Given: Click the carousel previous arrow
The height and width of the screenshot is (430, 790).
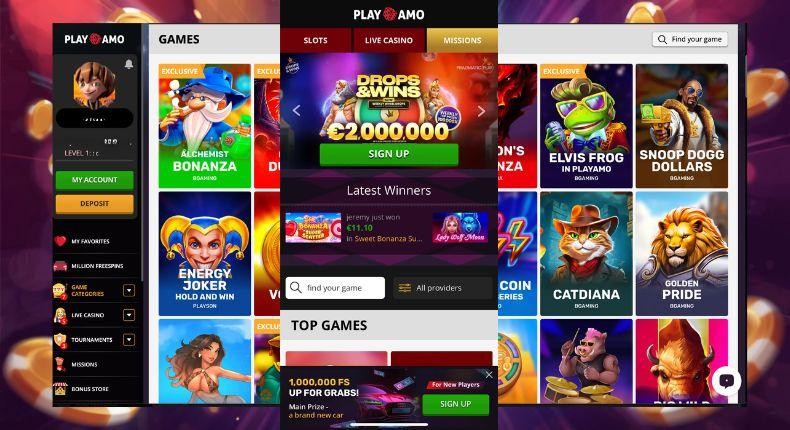Looking at the screenshot, I should click(x=296, y=111).
